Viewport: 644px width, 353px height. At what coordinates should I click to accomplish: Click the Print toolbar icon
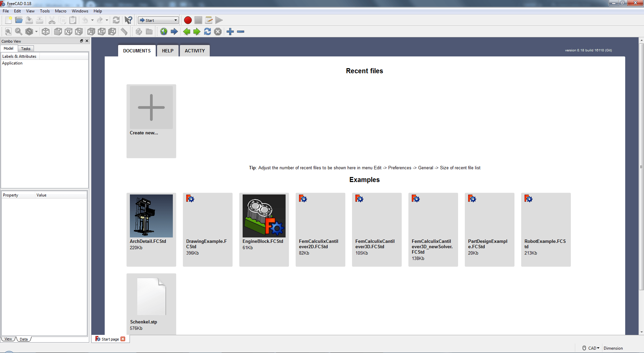pyautogui.click(x=40, y=20)
